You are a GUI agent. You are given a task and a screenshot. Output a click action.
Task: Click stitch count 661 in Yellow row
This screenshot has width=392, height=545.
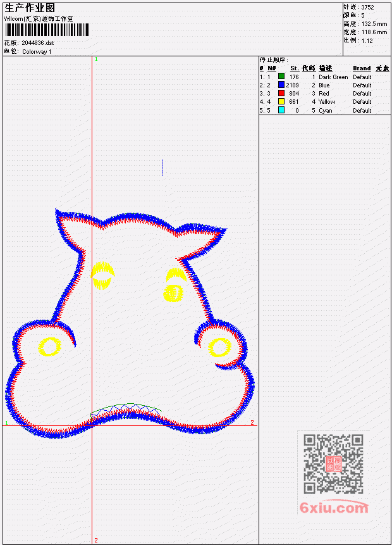point(294,102)
